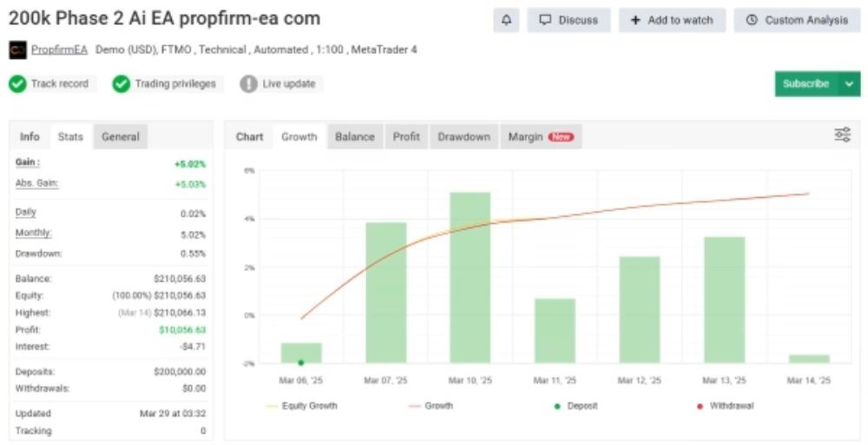Click the green deposit dot on chart

pyautogui.click(x=300, y=363)
